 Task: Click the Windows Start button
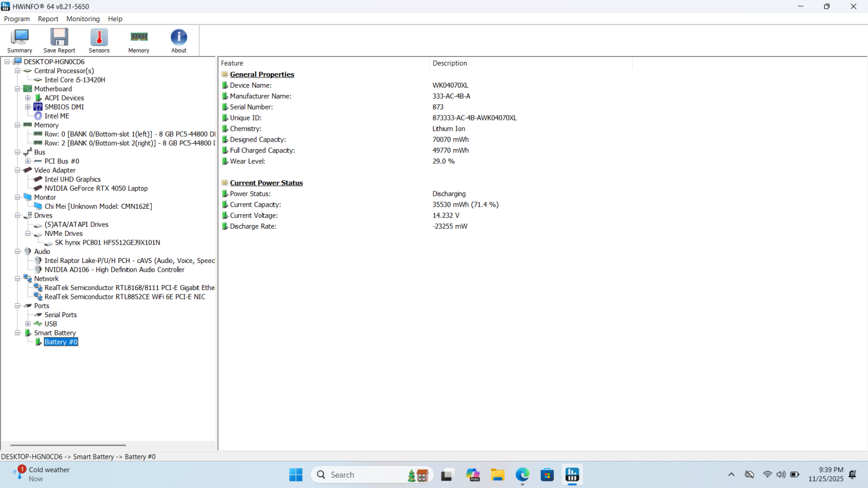tap(296, 475)
